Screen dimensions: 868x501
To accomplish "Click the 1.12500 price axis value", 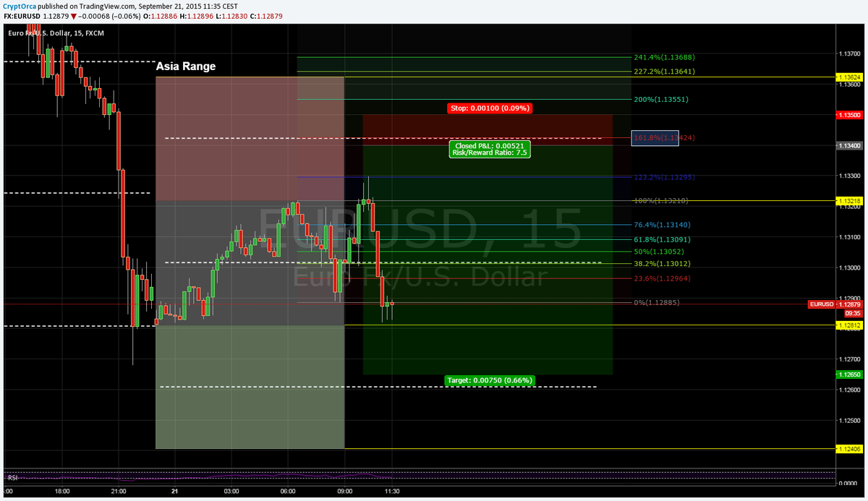I will [849, 420].
